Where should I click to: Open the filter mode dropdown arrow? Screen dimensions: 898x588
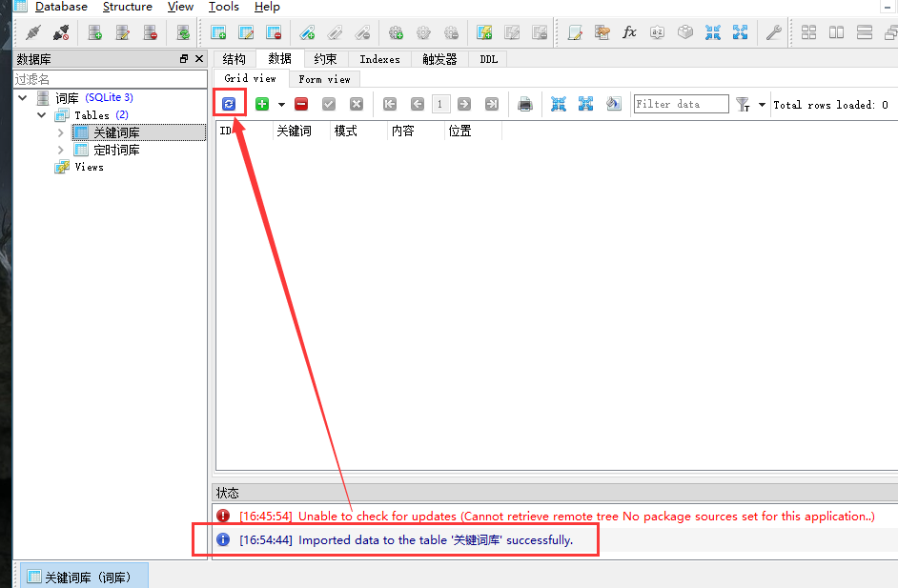pyautogui.click(x=762, y=105)
